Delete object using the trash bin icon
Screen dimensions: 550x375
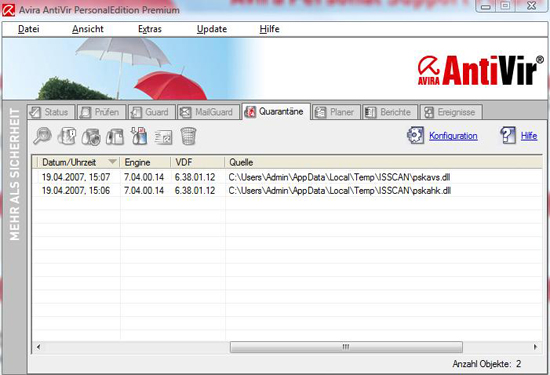[x=188, y=136]
